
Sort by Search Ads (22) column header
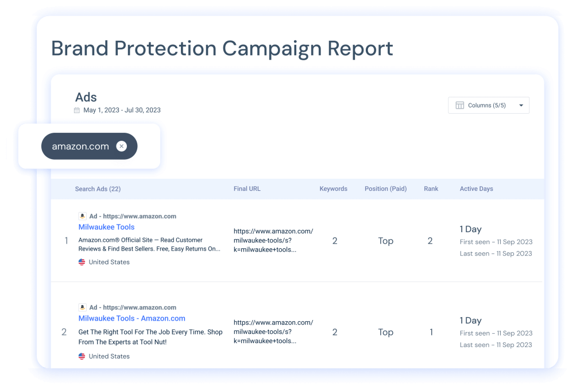98,189
